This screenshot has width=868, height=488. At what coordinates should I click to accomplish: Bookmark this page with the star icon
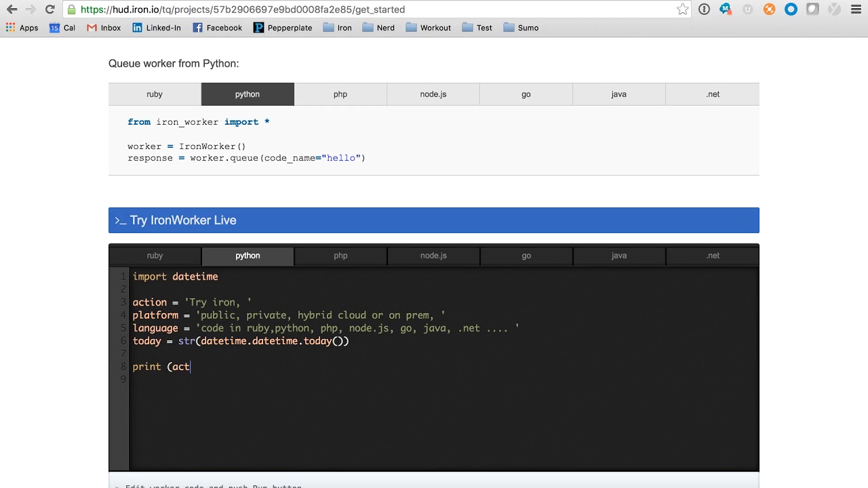[683, 9]
